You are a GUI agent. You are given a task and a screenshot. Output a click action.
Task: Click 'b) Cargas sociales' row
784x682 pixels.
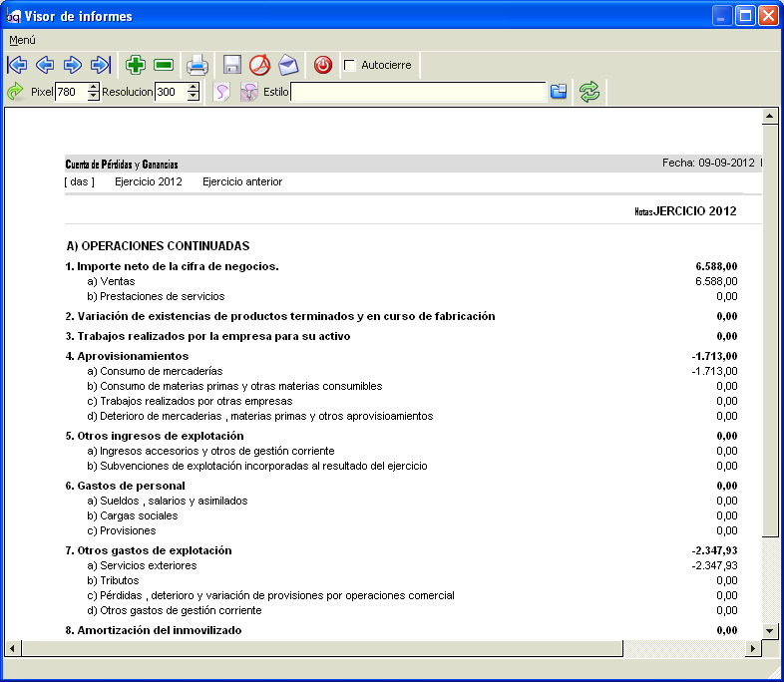133,515
